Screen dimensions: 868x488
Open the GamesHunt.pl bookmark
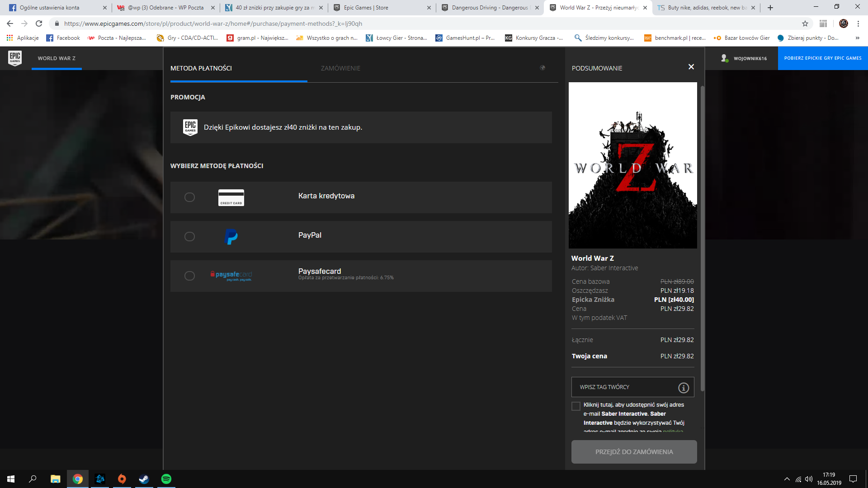tap(465, 38)
